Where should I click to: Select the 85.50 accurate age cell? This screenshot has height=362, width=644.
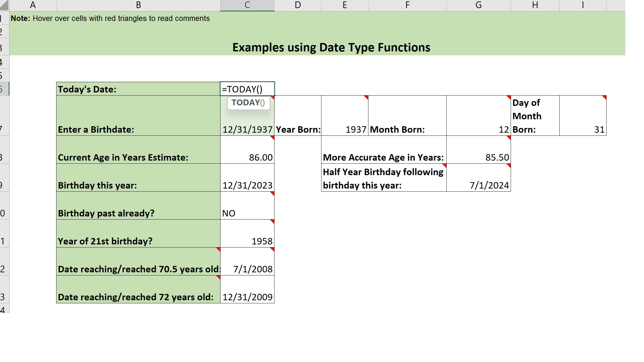pyautogui.click(x=479, y=150)
